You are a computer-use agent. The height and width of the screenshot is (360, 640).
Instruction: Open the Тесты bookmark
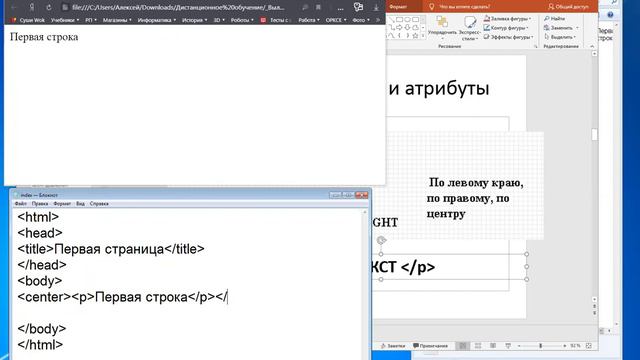point(275,20)
